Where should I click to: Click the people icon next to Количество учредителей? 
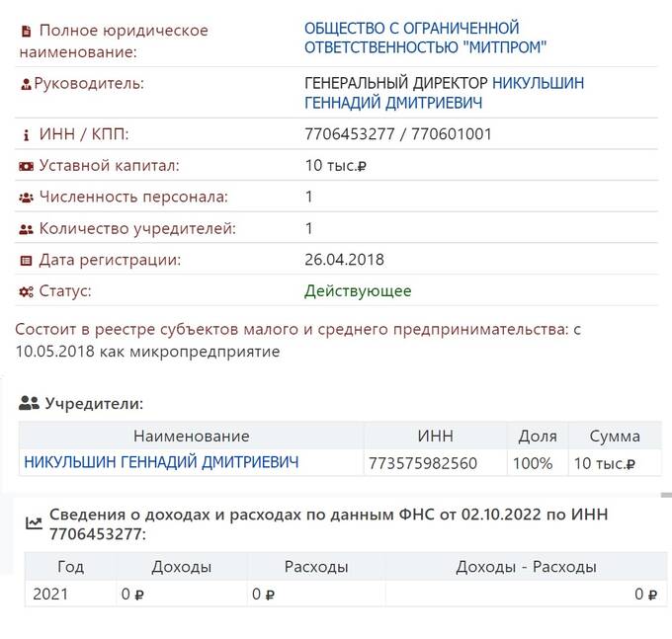coord(26,229)
